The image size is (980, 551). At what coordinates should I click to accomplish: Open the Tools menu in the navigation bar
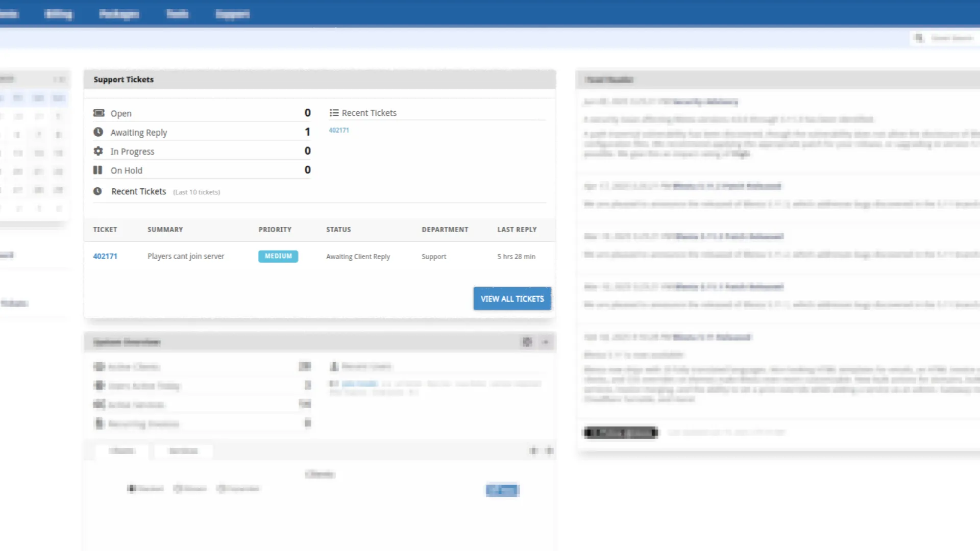pyautogui.click(x=177, y=14)
